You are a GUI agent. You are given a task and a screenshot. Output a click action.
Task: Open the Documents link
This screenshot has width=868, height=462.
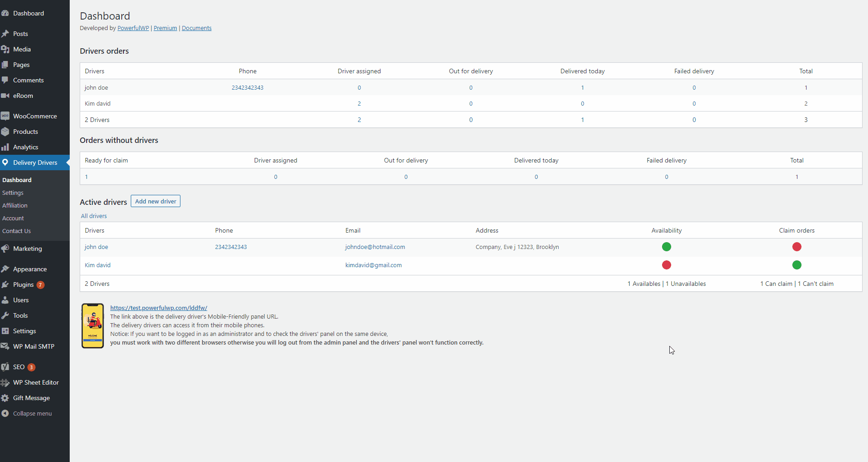(x=196, y=28)
